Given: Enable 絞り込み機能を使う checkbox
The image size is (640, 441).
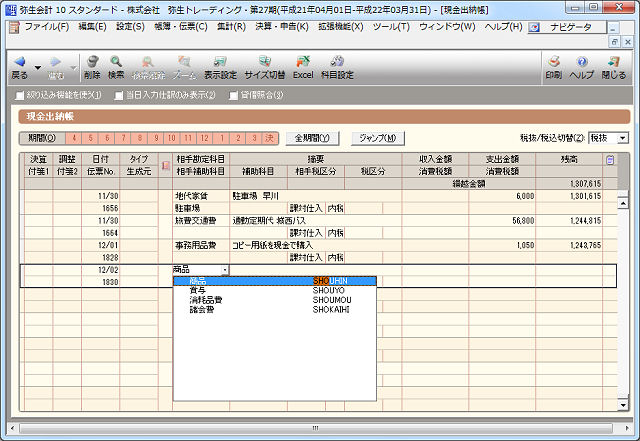Looking at the screenshot, I should [20, 96].
